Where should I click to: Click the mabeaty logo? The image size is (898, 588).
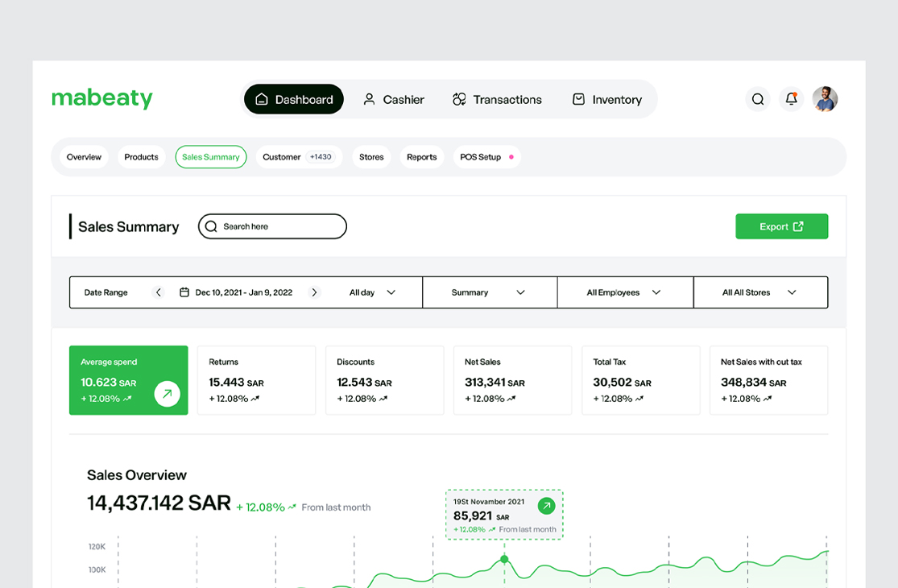(x=102, y=98)
